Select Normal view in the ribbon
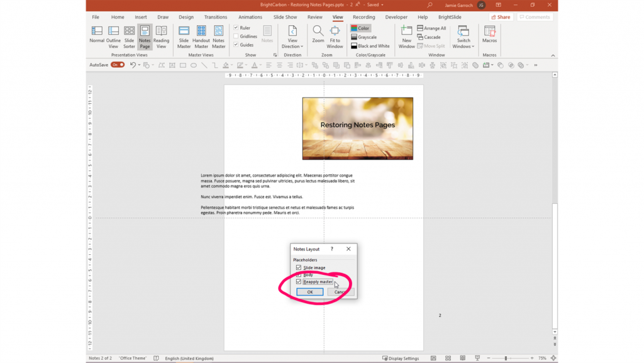Viewport: 644px width, 363px height. coord(97,36)
